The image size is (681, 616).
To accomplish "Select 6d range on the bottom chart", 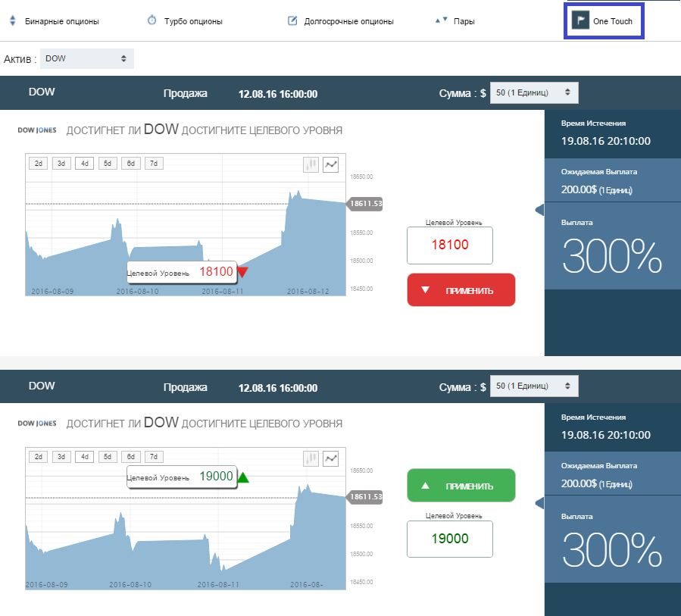I will [x=131, y=457].
